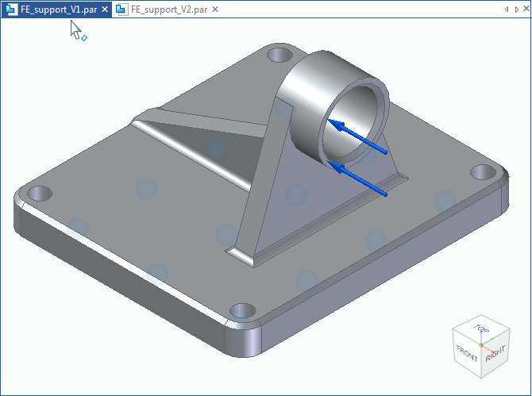
Task: Click the FRONT face of the view cube
Action: pos(467,354)
